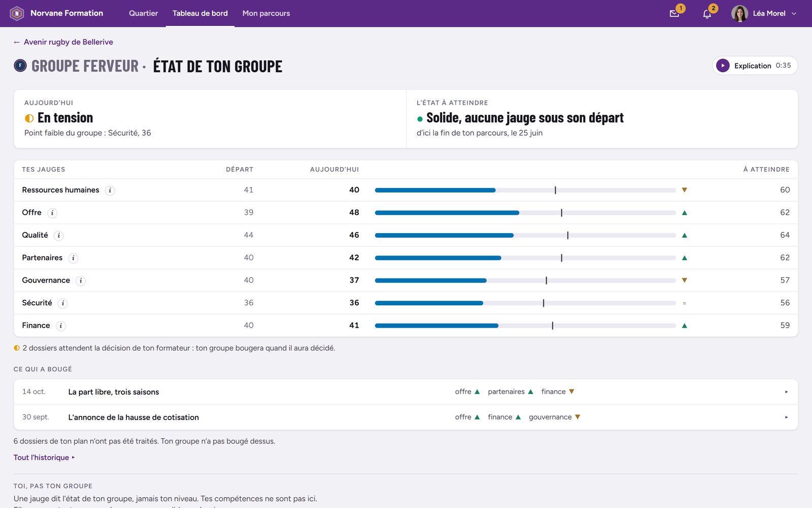
Task: Show info for Qualité gauge
Action: point(59,235)
